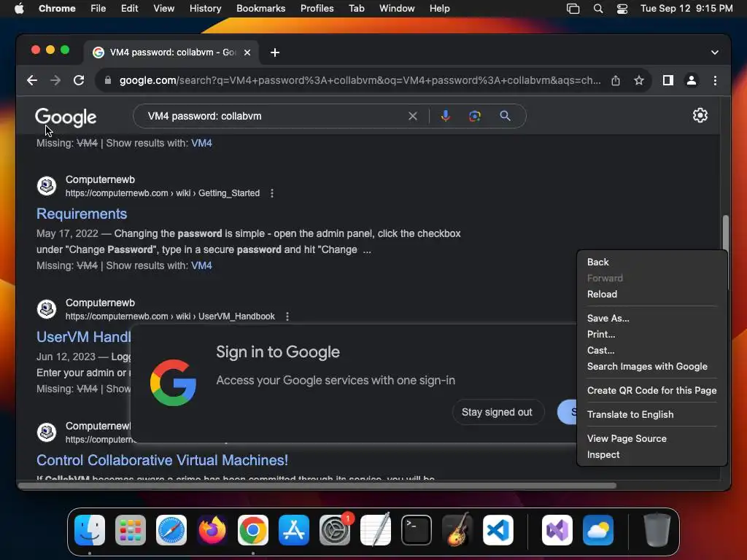This screenshot has width=747, height=560.
Task: Click the Chrome address bar URL
Action: [360, 80]
